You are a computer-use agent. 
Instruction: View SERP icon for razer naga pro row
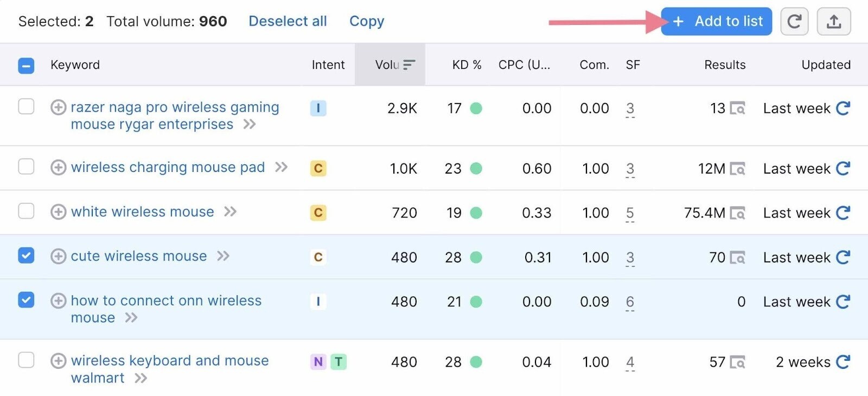[737, 108]
